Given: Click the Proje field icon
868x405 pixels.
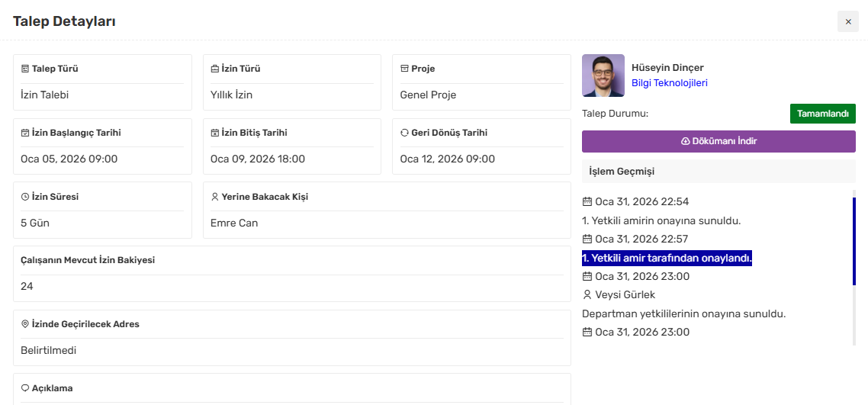Looking at the screenshot, I should (x=404, y=69).
